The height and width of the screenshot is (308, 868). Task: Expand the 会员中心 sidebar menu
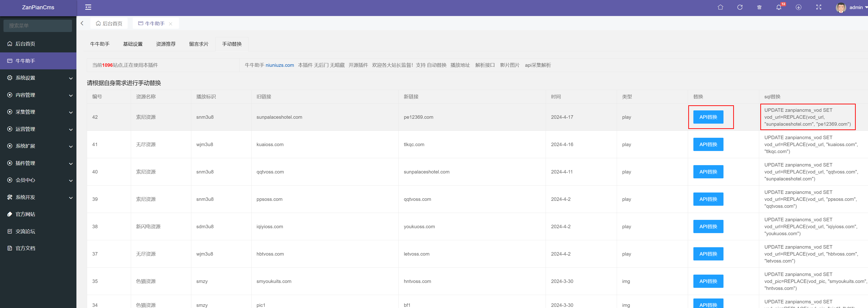[x=38, y=180]
